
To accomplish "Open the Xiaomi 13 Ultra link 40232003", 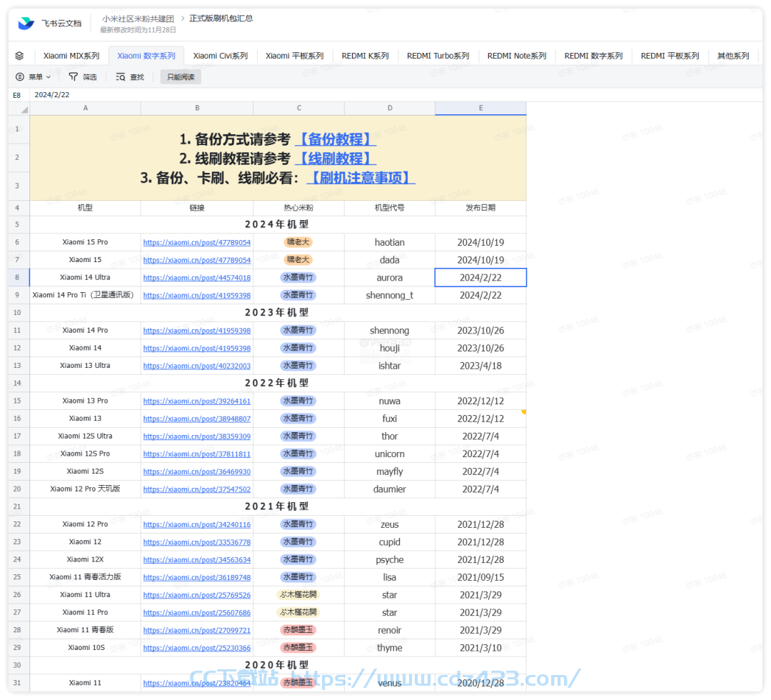I will coord(197,366).
